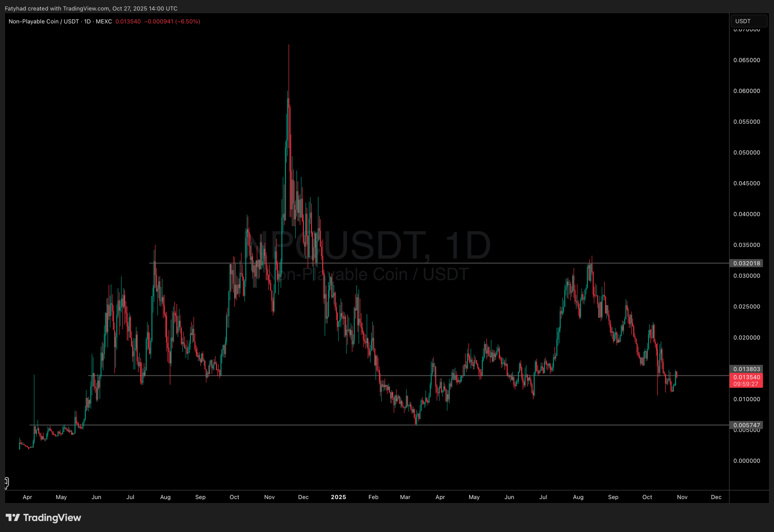The width and height of the screenshot is (774, 532).
Task: Click the 0.065000 price scale label
Action: click(x=747, y=60)
